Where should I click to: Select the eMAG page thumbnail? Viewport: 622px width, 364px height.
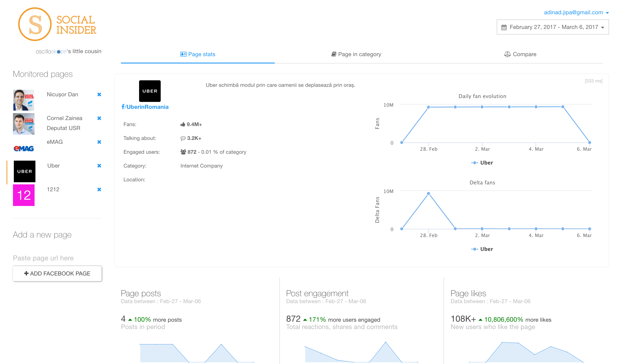coord(24,148)
